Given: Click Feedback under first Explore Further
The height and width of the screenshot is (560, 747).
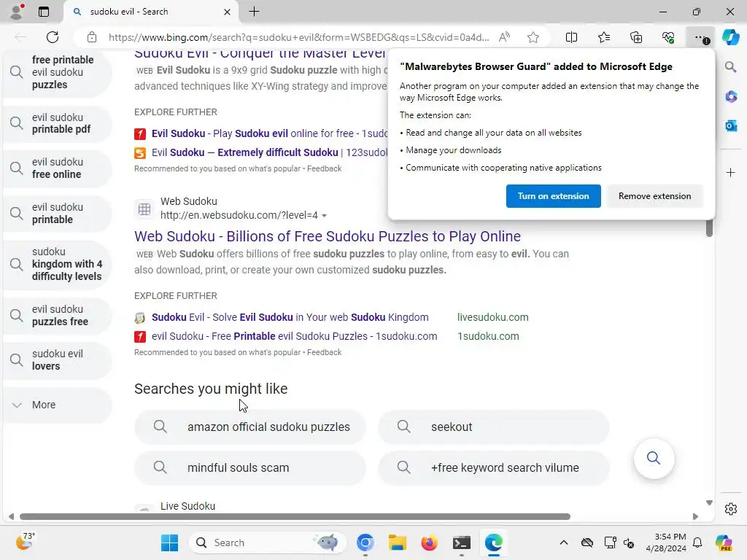Looking at the screenshot, I should (x=324, y=168).
